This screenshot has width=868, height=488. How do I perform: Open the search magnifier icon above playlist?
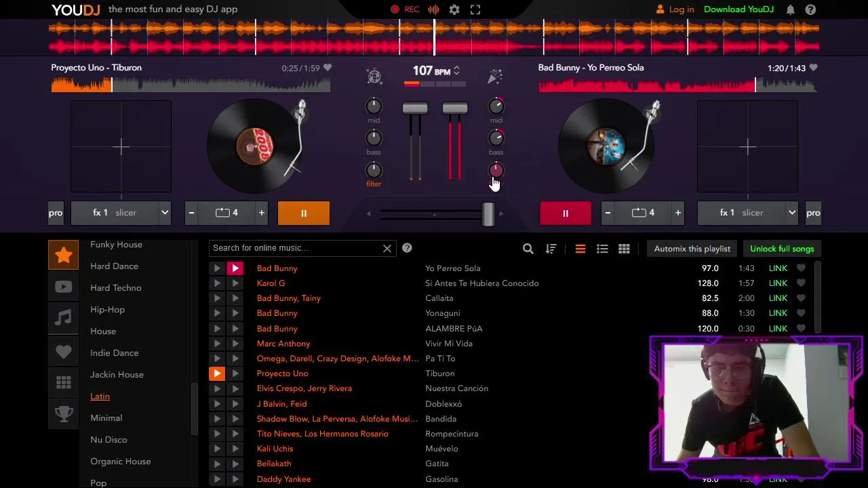click(x=528, y=249)
